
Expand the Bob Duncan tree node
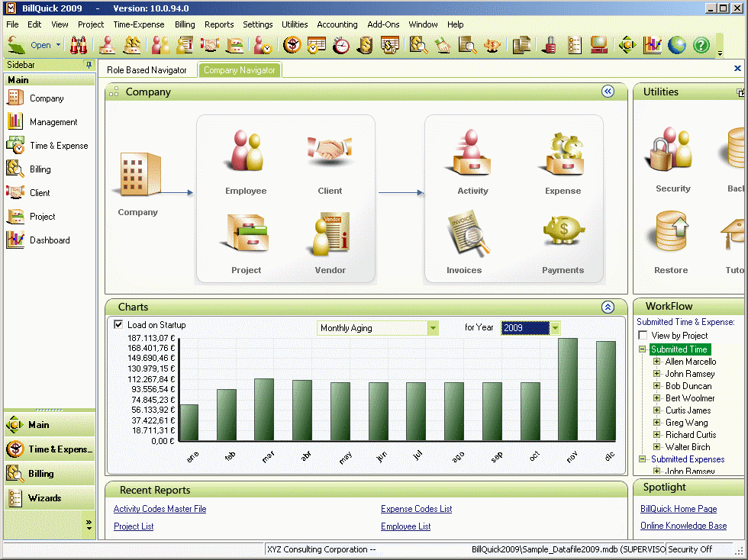click(x=657, y=386)
